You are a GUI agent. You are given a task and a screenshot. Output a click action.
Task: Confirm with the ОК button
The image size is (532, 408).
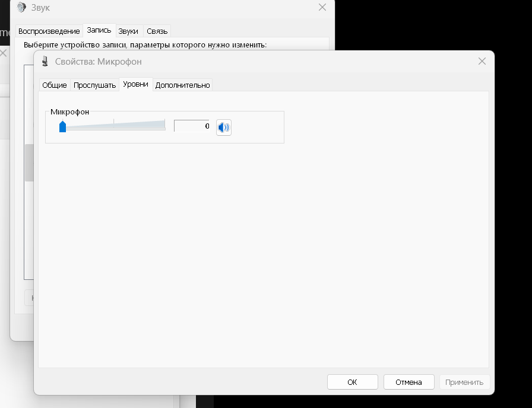(353, 382)
